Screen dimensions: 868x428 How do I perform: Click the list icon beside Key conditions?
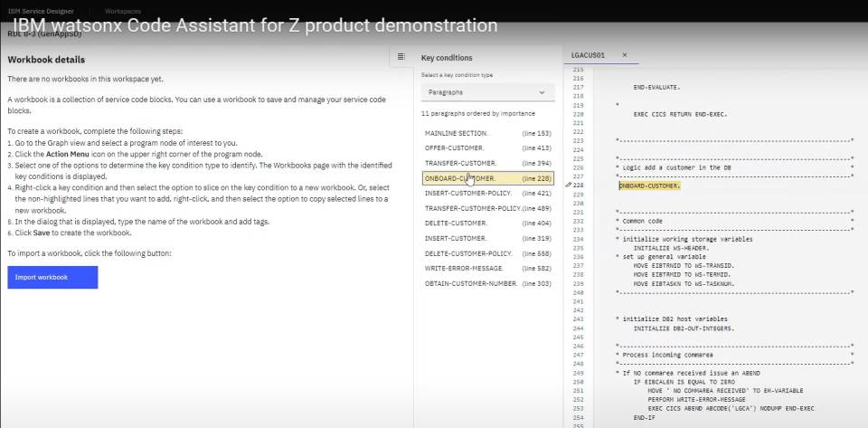(x=401, y=57)
